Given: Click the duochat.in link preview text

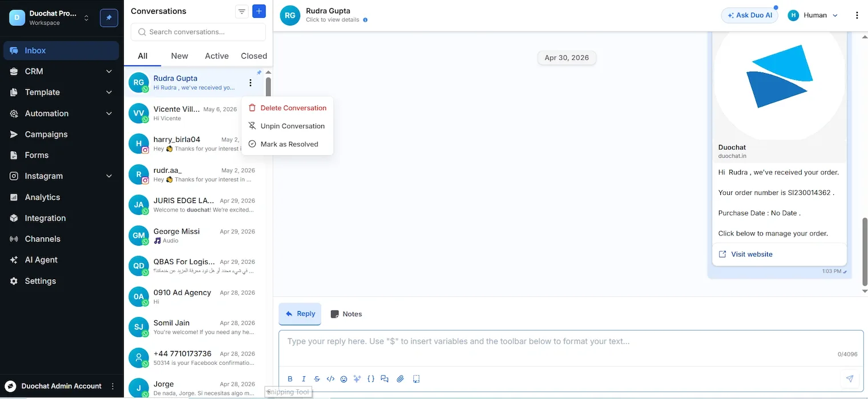Looking at the screenshot, I should pyautogui.click(x=732, y=156).
